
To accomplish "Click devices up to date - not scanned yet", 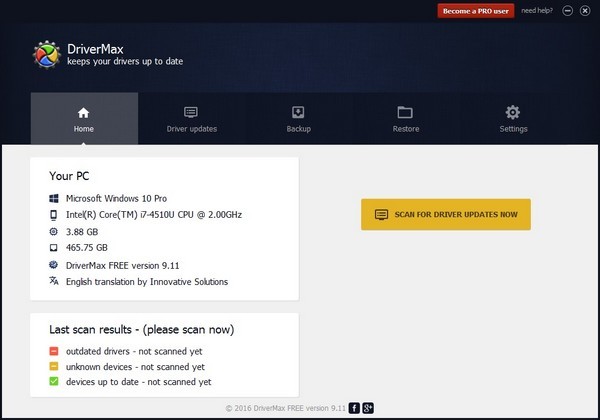I will [x=139, y=382].
